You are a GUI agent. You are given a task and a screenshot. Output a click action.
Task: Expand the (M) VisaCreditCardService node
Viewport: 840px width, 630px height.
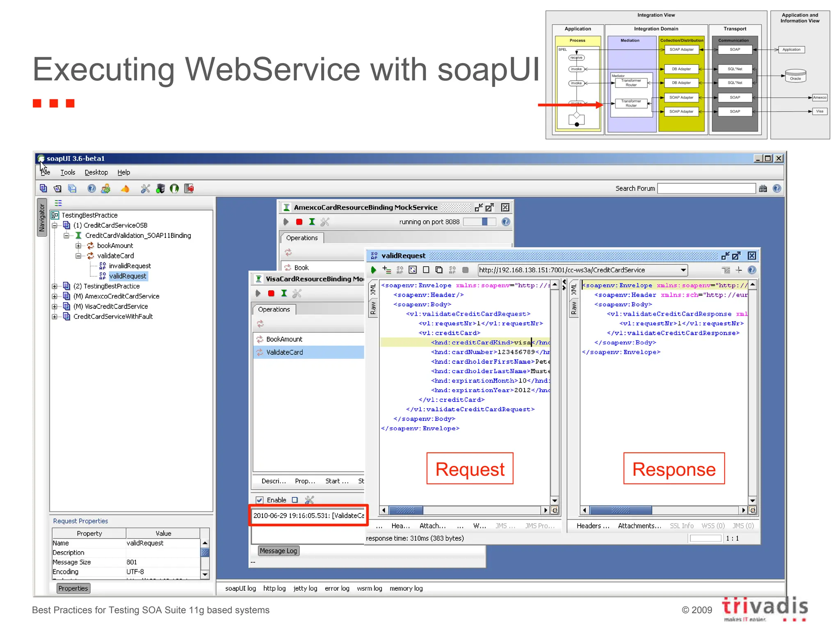point(55,306)
